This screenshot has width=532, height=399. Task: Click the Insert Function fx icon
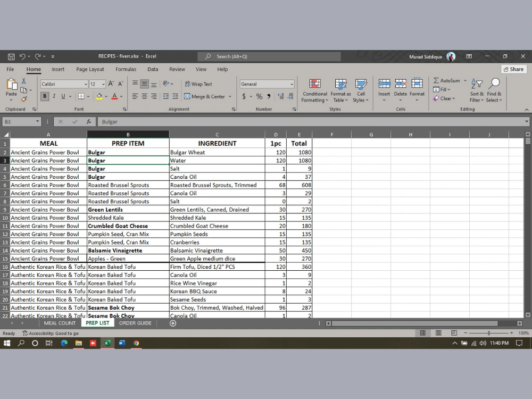tap(88, 121)
